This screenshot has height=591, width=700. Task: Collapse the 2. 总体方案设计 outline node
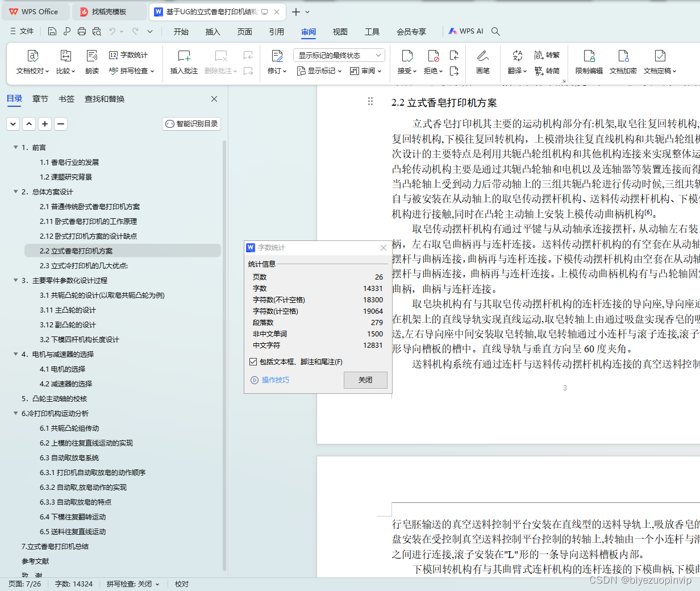[x=16, y=192]
